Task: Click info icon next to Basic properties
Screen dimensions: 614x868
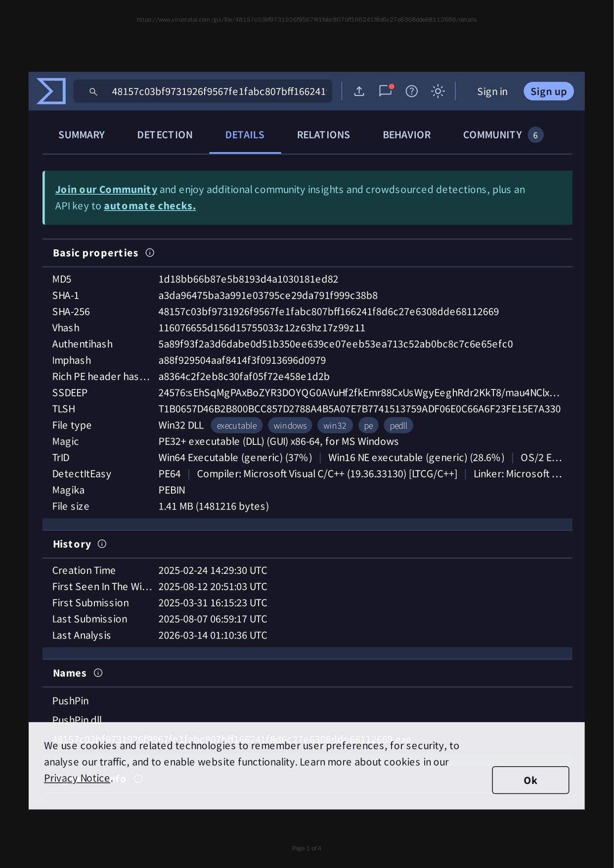Action: click(150, 253)
